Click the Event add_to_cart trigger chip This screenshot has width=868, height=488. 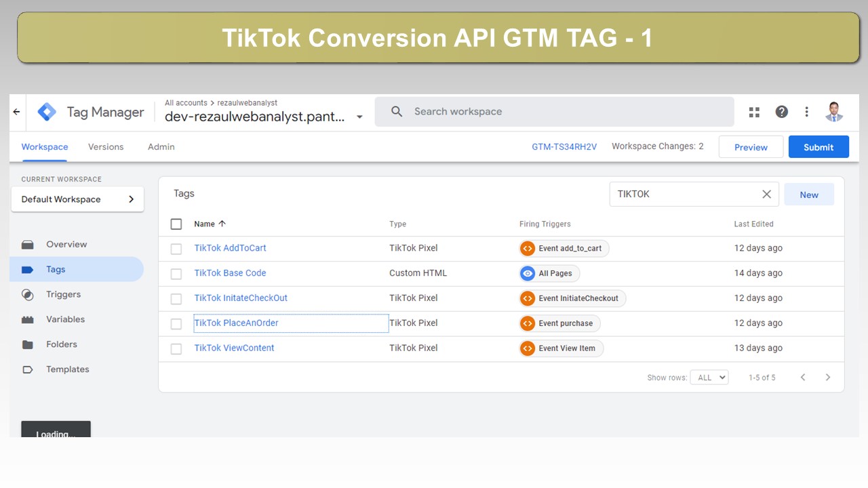point(565,249)
